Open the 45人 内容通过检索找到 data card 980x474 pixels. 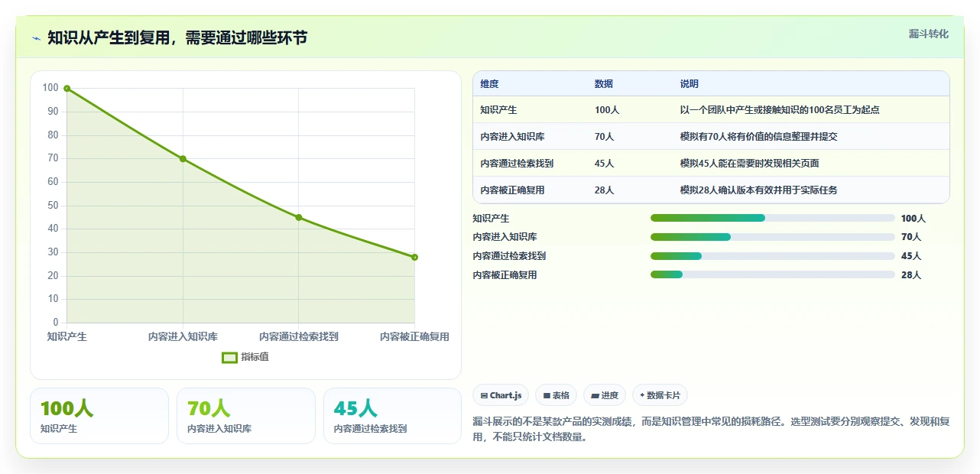click(393, 416)
